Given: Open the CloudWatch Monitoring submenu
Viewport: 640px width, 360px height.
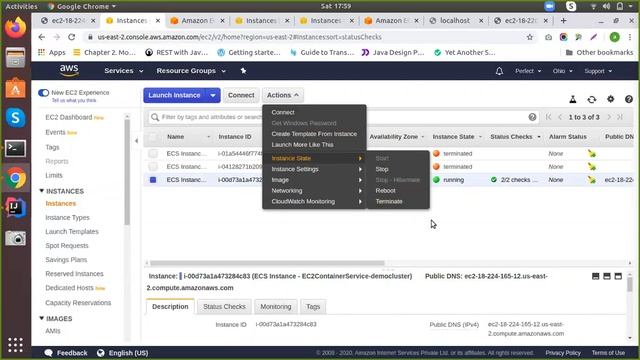Looking at the screenshot, I should (314, 201).
